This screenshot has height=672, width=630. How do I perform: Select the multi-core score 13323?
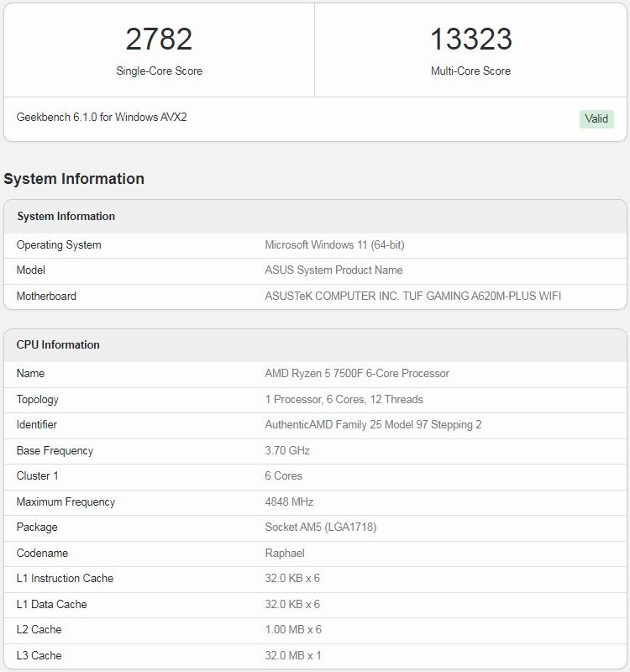click(471, 39)
